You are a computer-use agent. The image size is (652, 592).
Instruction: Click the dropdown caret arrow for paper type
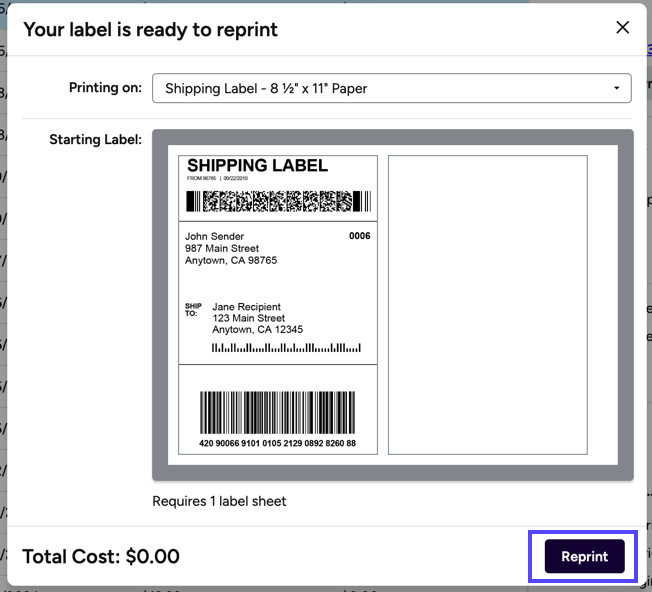(616, 88)
